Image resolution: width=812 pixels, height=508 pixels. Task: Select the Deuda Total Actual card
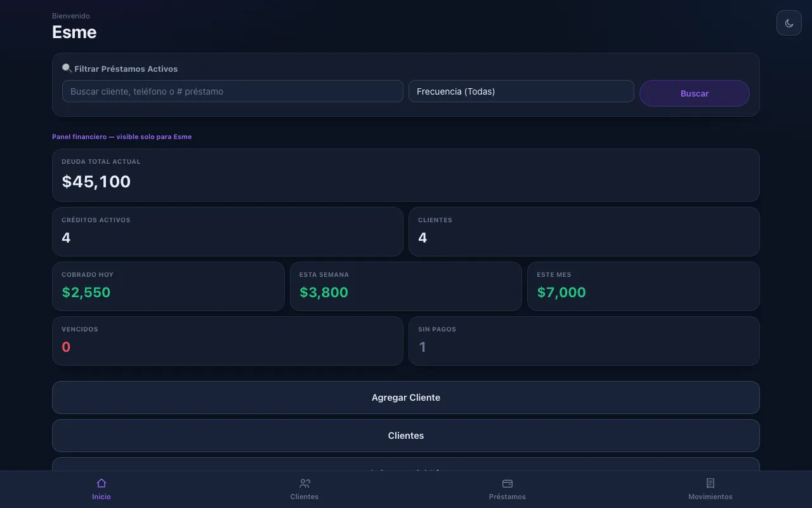click(406, 175)
